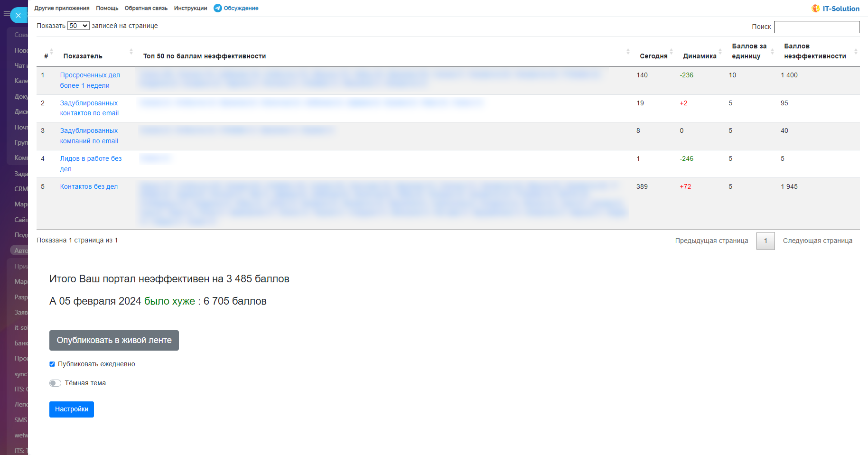This screenshot has height=455, width=868.
Task: Click the Telegram icon beside Обсуждение
Action: [218, 8]
